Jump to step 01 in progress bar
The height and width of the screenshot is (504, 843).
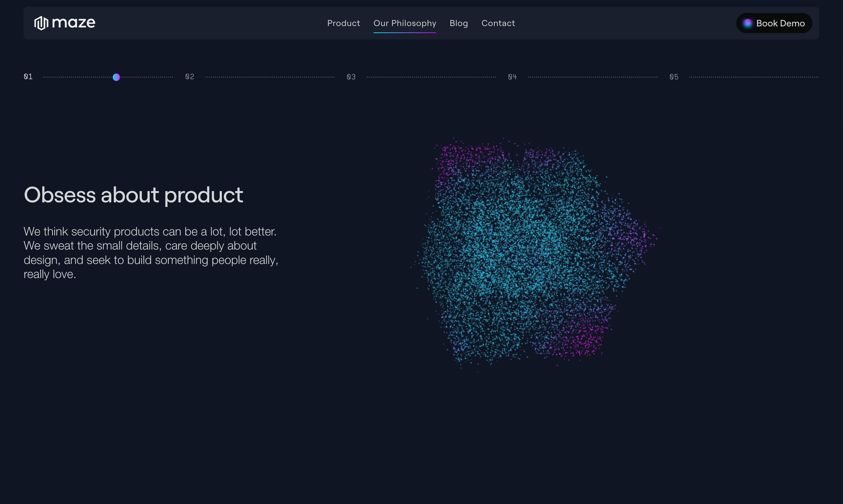pyautogui.click(x=28, y=77)
